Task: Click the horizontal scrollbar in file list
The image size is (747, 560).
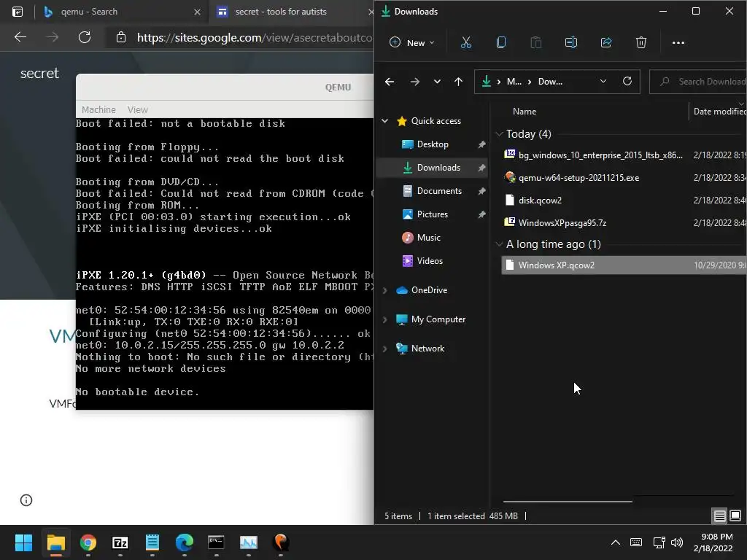Action: (x=568, y=502)
